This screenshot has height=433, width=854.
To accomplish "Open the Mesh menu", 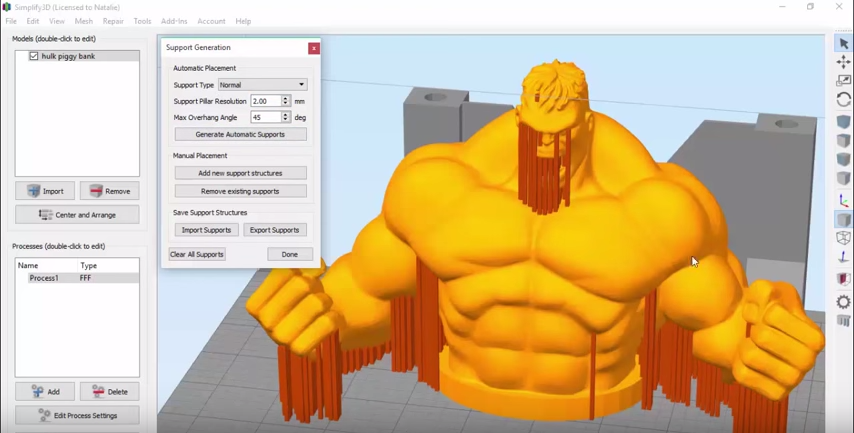I will click(83, 21).
